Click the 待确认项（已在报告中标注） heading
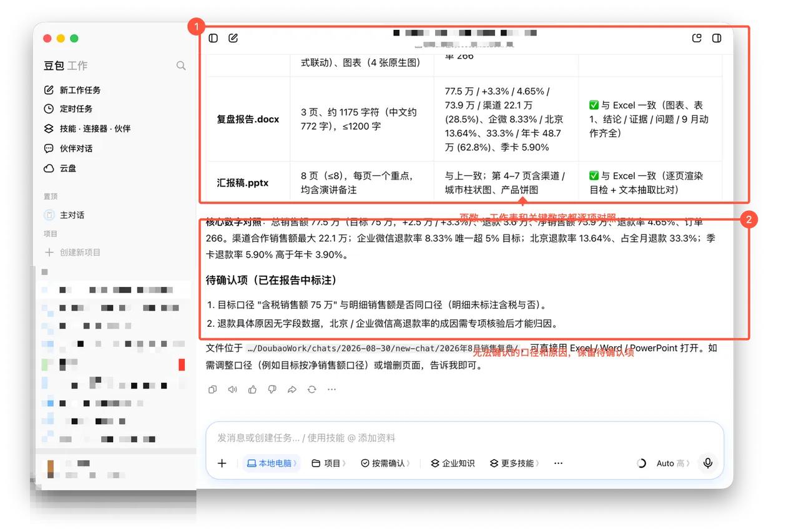 (x=272, y=280)
